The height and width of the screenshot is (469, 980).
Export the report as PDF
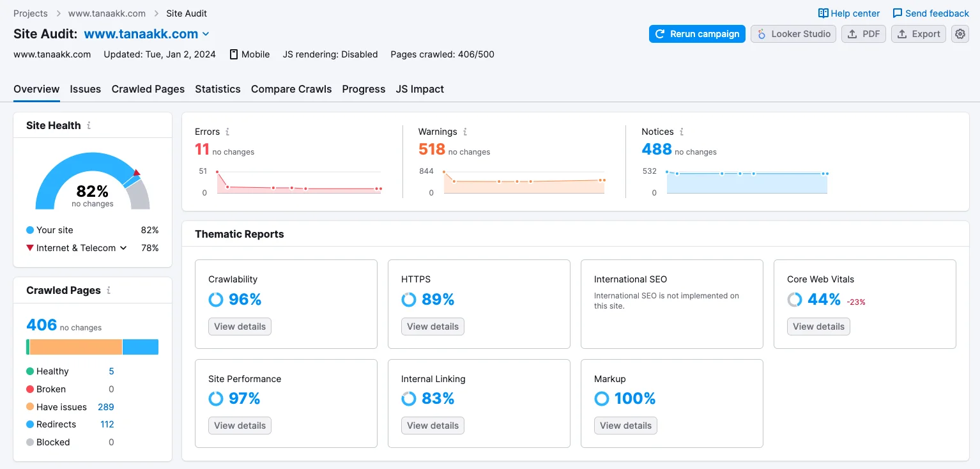[x=864, y=34]
